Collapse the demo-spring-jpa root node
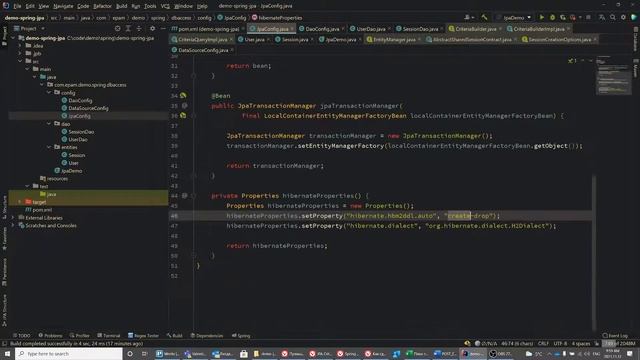The height and width of the screenshot is (360, 640). (x=13, y=38)
